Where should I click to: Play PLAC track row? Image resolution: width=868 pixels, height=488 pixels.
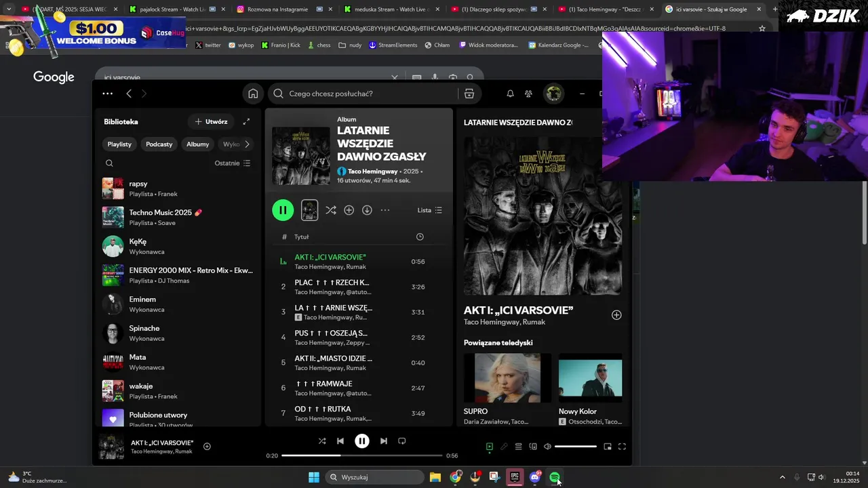(x=359, y=287)
